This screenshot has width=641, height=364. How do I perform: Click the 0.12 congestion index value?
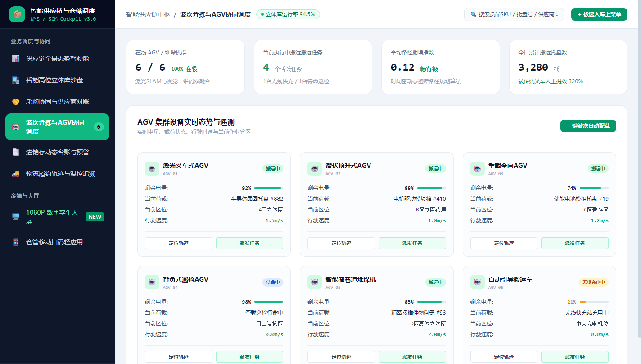pos(402,67)
